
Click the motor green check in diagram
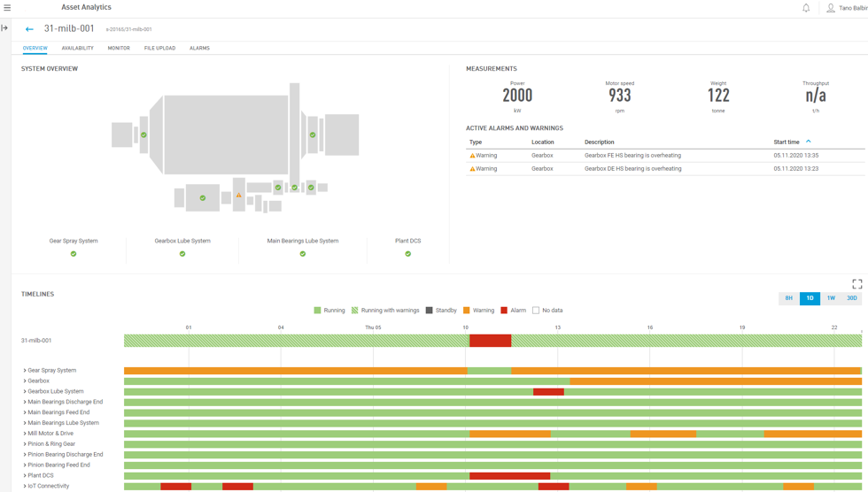[x=203, y=198]
